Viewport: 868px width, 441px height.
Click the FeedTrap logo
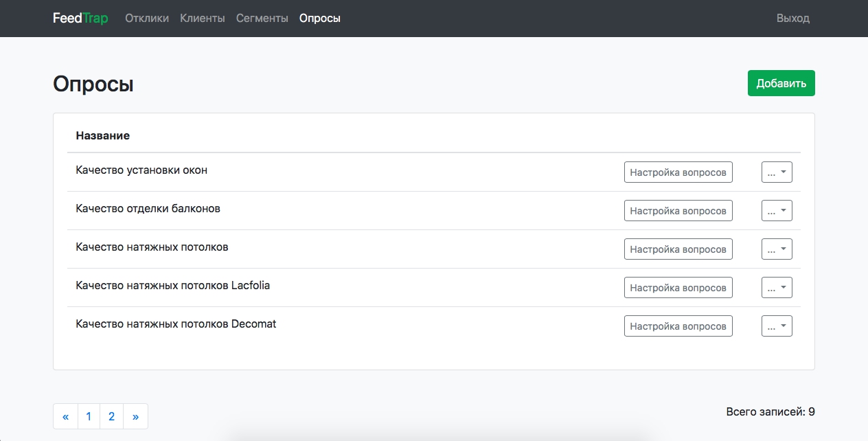pyautogui.click(x=80, y=19)
